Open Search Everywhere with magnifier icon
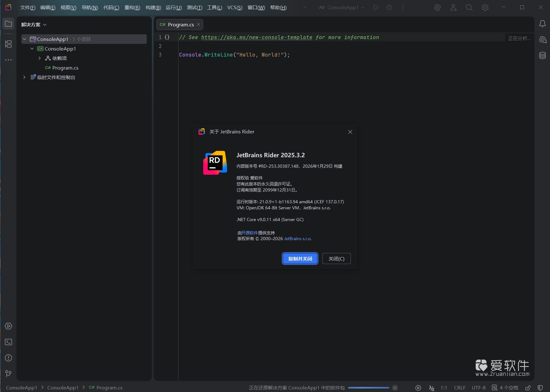The height and width of the screenshot is (392, 550). tap(469, 7)
